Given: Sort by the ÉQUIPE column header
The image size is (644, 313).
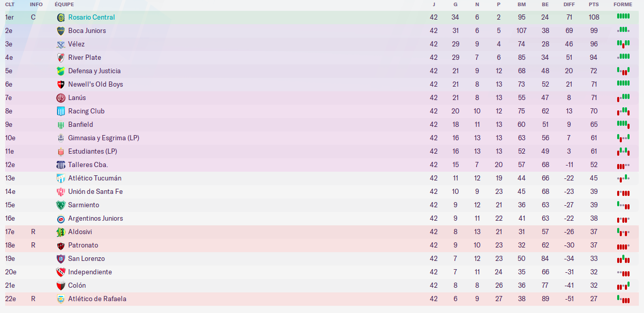Looking at the screenshot, I should [65, 4].
